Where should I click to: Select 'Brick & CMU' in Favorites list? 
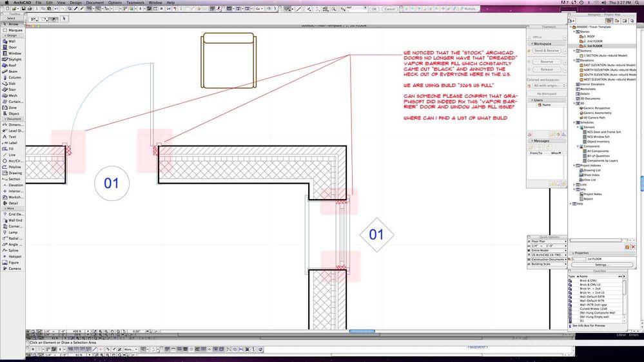pos(588,281)
